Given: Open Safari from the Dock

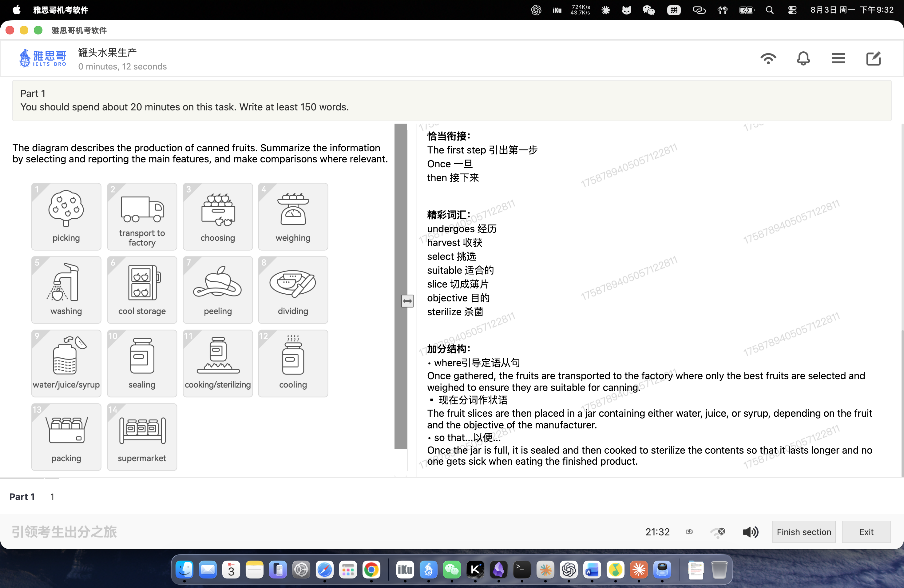Looking at the screenshot, I should [324, 569].
